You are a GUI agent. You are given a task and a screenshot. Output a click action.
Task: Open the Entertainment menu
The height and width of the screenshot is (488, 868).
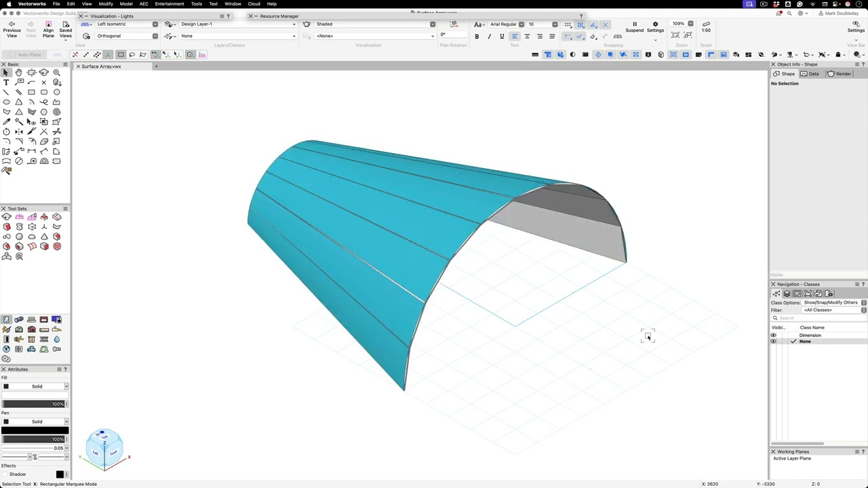click(170, 3)
